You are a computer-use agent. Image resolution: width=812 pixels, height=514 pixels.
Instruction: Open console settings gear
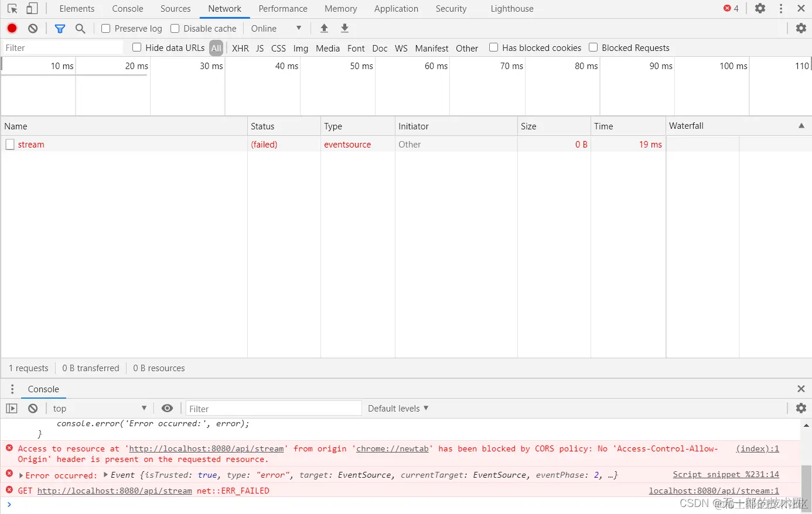[801, 408]
